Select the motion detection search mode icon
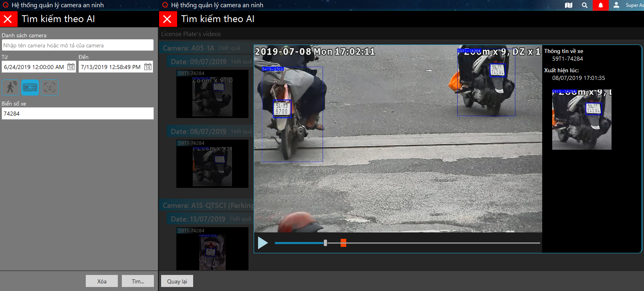Screen dimensions: 644x291 pyautogui.click(x=11, y=87)
